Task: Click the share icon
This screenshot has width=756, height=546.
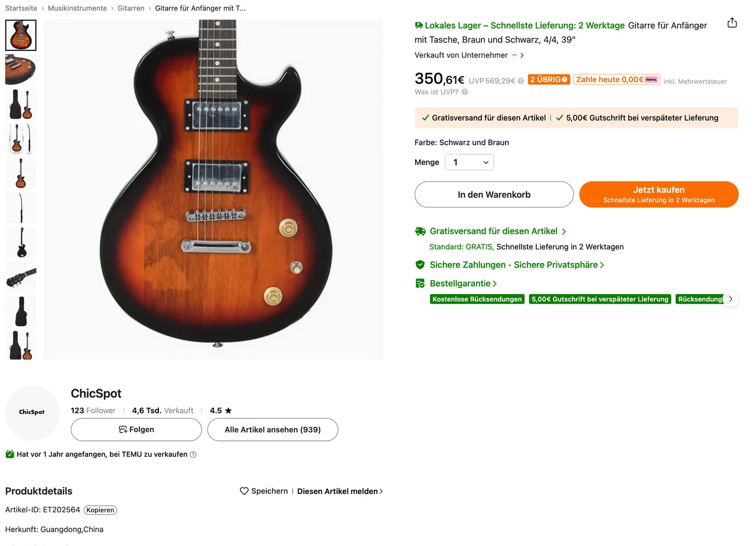Action: click(x=732, y=23)
